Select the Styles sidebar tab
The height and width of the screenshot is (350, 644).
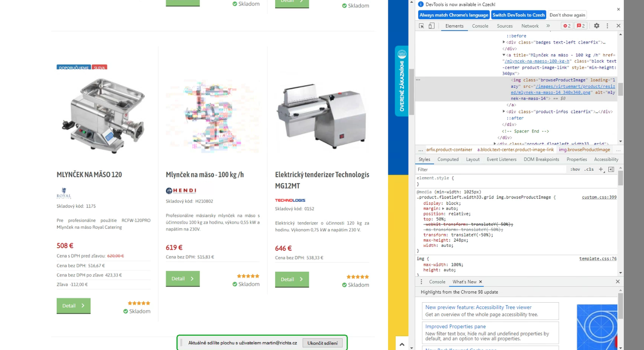tap(424, 159)
